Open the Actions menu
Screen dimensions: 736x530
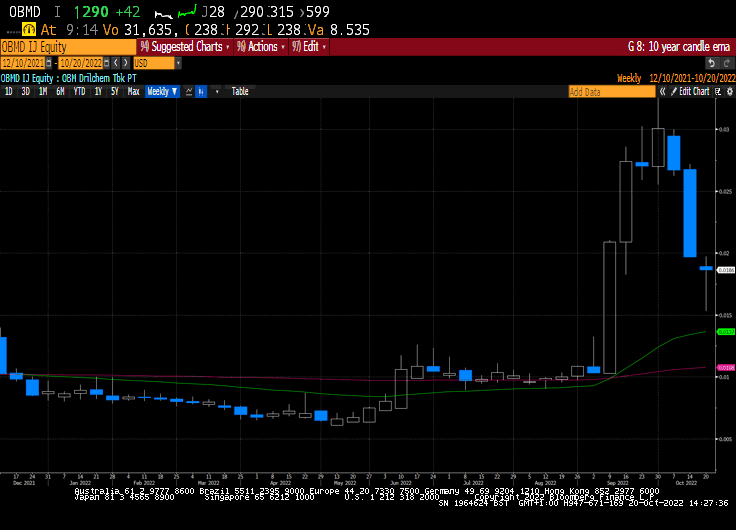(x=261, y=46)
